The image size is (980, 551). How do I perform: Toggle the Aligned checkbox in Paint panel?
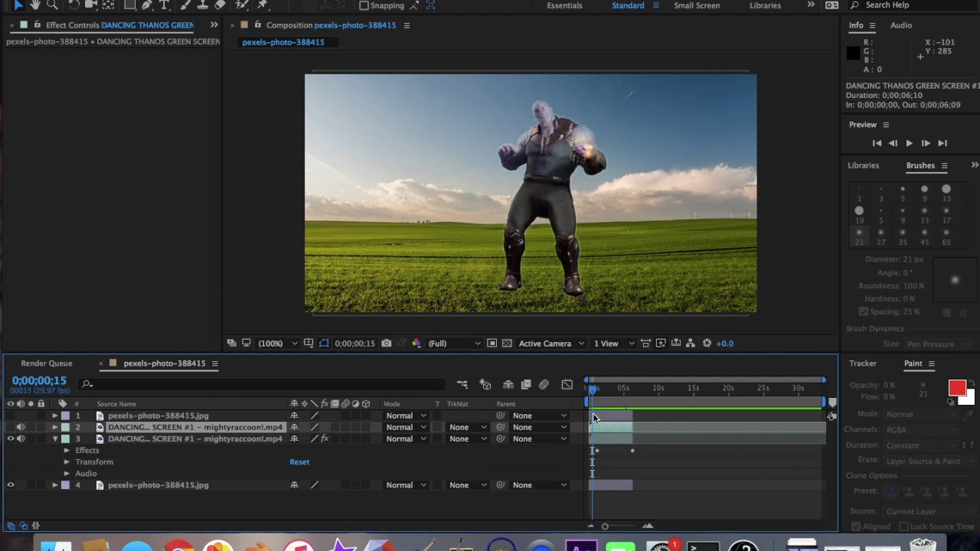coord(855,527)
